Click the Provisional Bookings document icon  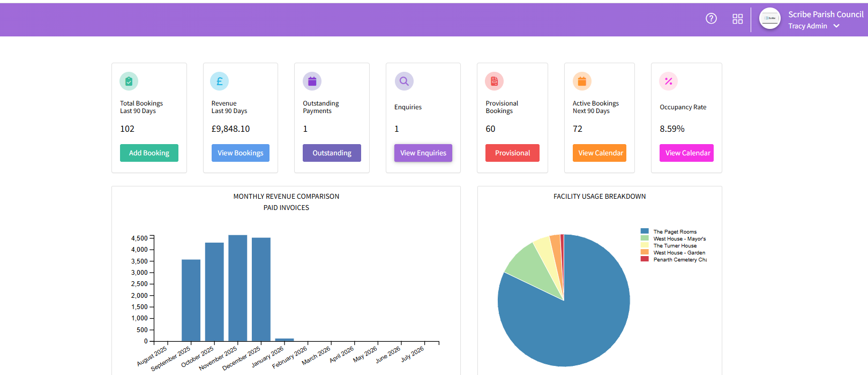[494, 81]
